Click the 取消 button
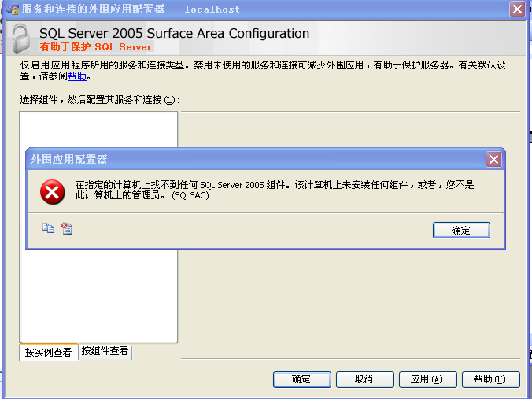 (x=364, y=379)
